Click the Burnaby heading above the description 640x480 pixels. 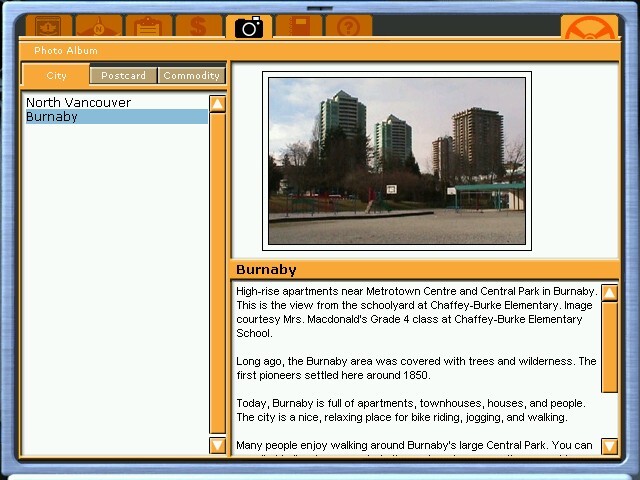266,270
